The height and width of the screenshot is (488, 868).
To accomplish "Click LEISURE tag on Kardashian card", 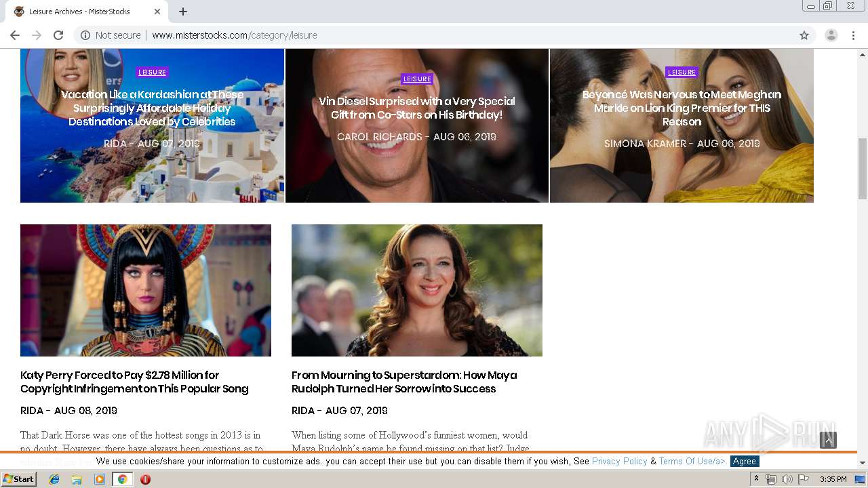I will (x=152, y=73).
